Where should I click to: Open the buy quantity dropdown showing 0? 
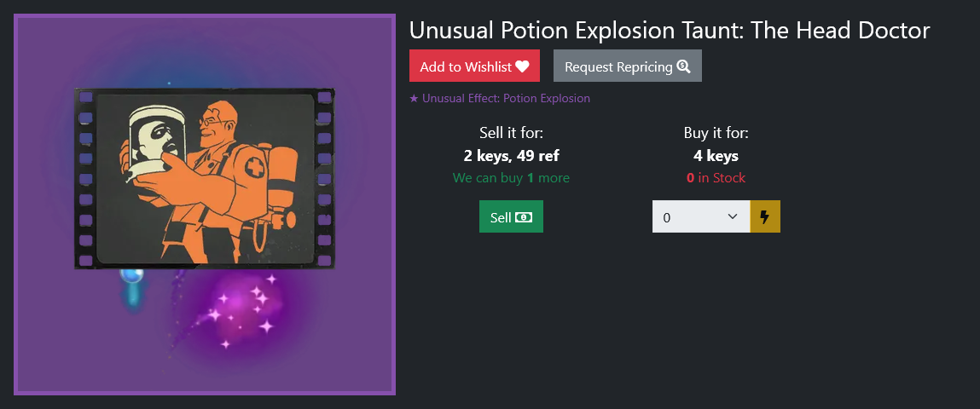tap(701, 216)
